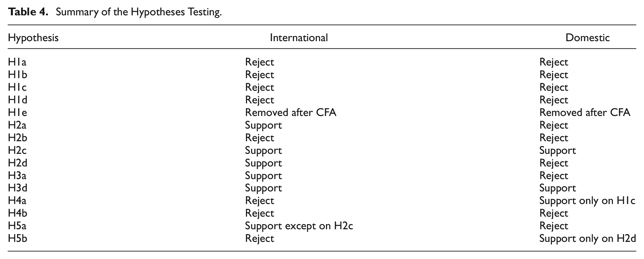The width and height of the screenshot is (644, 259).
Task: Click the H1c International Reject cell
Action: pos(260,87)
